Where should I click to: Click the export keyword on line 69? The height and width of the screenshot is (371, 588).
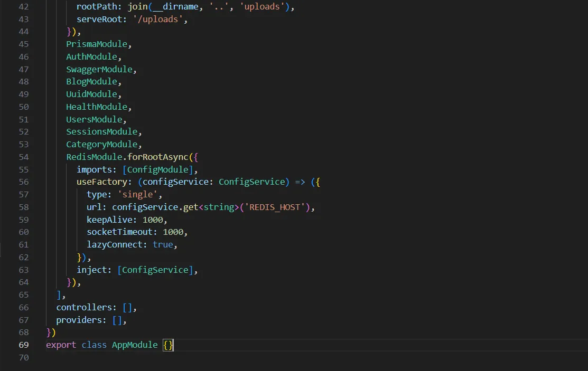61,345
